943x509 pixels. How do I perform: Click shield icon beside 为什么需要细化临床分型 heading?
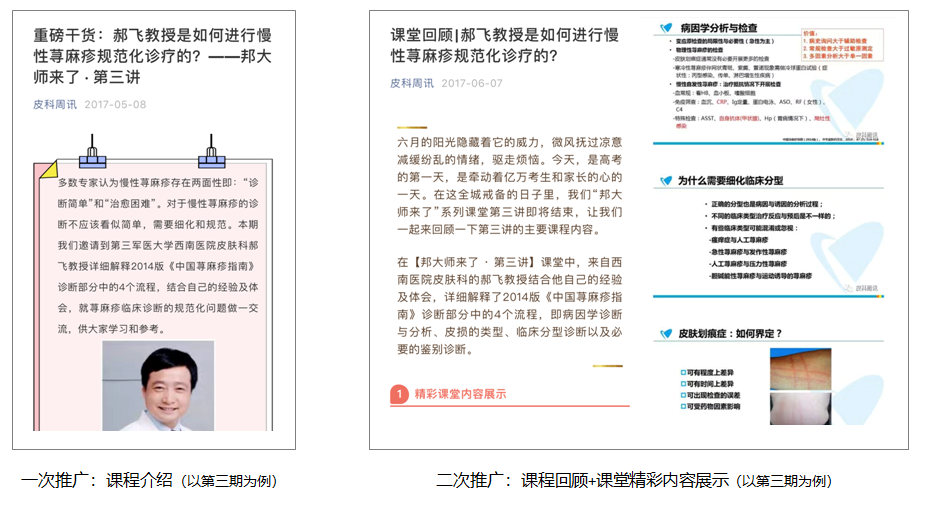click(666, 181)
